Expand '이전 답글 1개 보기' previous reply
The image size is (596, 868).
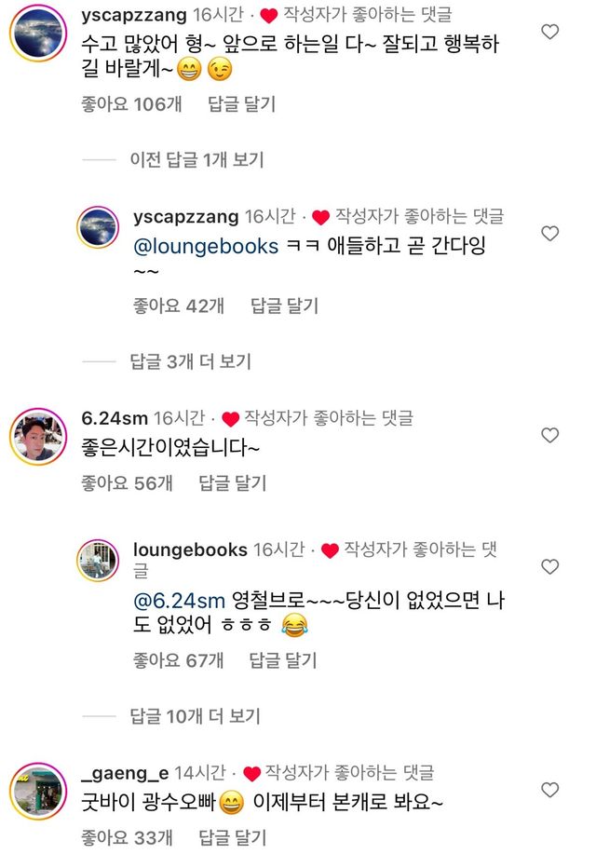coord(196,160)
